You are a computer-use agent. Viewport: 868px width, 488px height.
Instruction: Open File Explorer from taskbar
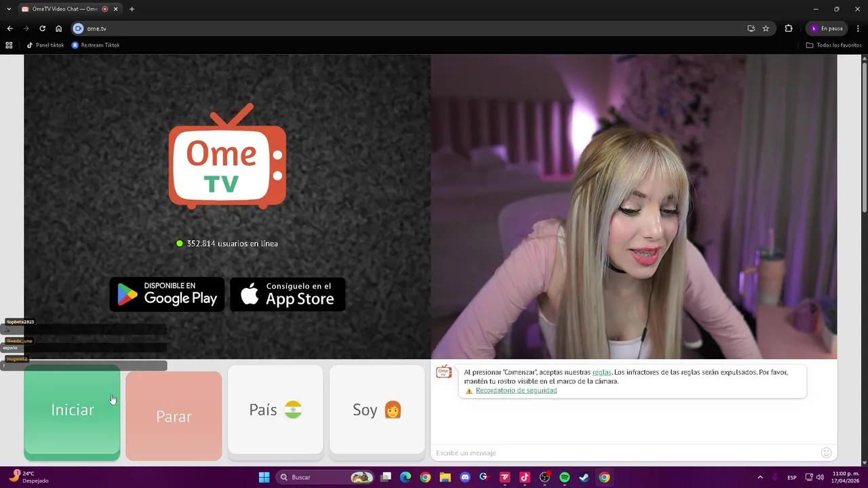point(445,477)
